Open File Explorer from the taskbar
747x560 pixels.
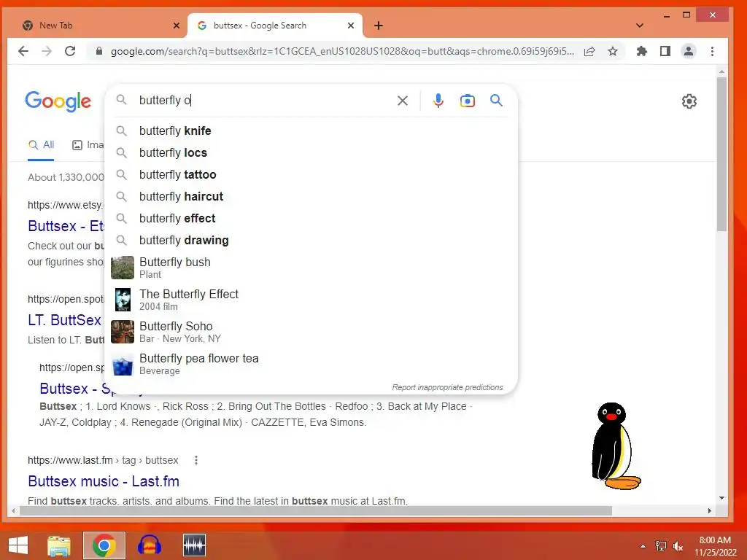(x=59, y=545)
